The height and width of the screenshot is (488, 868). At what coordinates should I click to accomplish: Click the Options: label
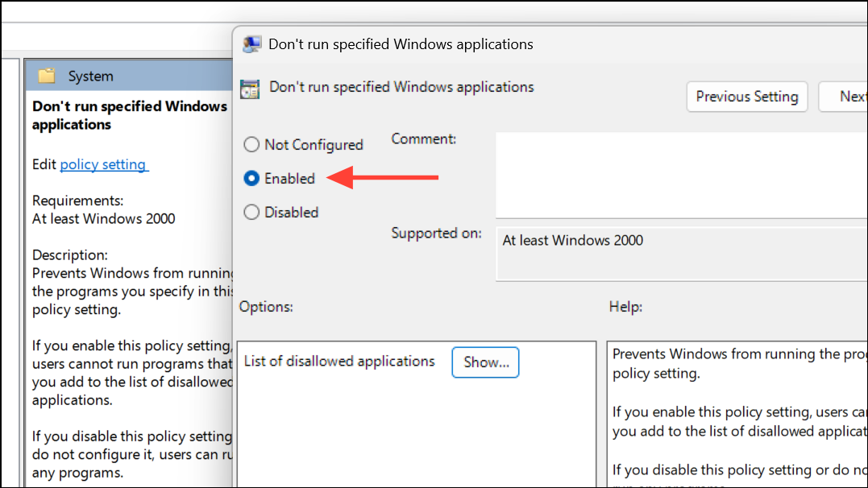click(x=266, y=307)
